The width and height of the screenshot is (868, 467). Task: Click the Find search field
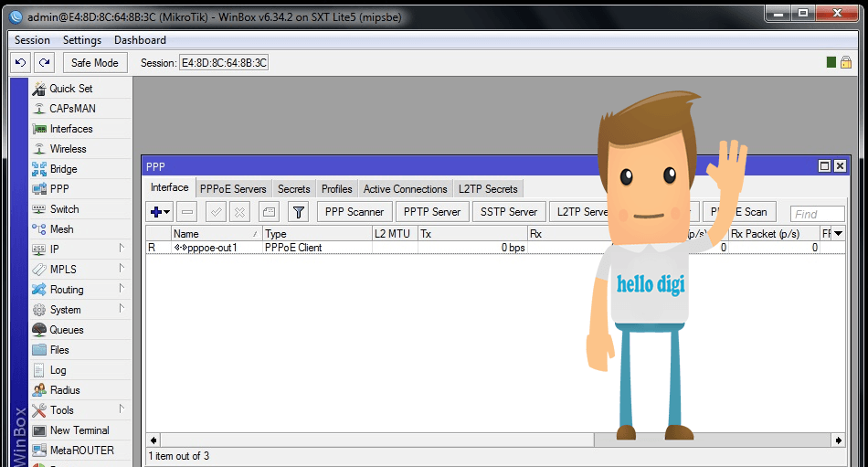click(x=818, y=214)
